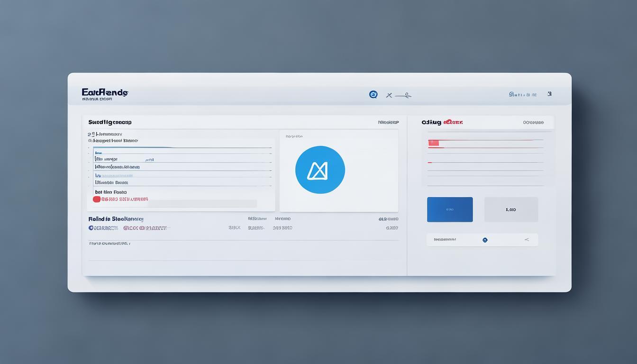Click the blue circle icon under the Raindie heading
The image size is (637, 364).
(x=91, y=228)
